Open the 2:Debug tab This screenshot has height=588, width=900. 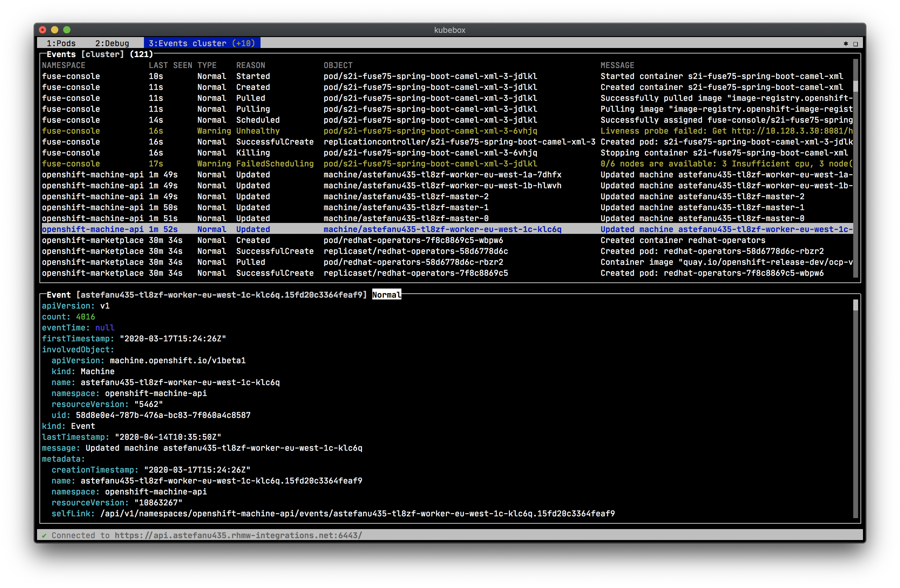(x=112, y=43)
